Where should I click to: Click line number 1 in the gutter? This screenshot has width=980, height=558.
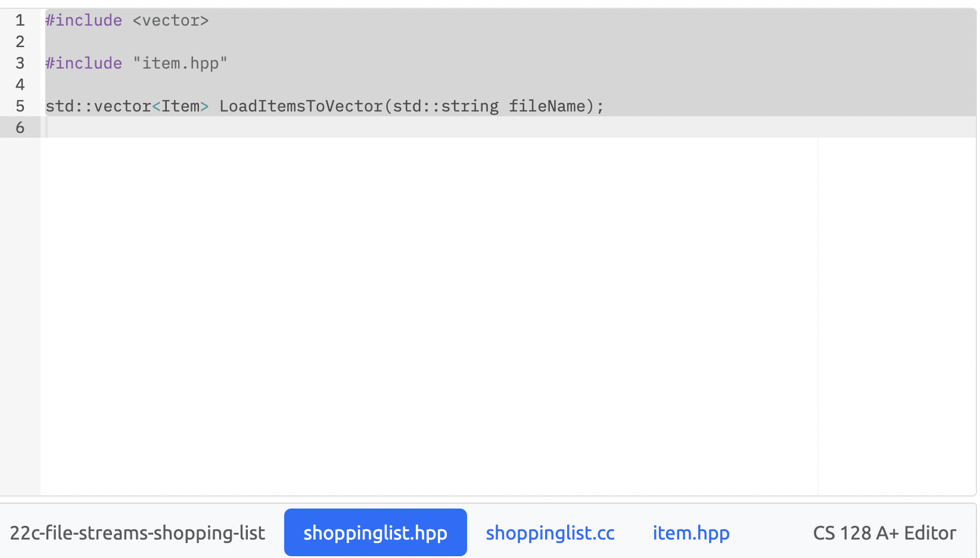(20, 20)
